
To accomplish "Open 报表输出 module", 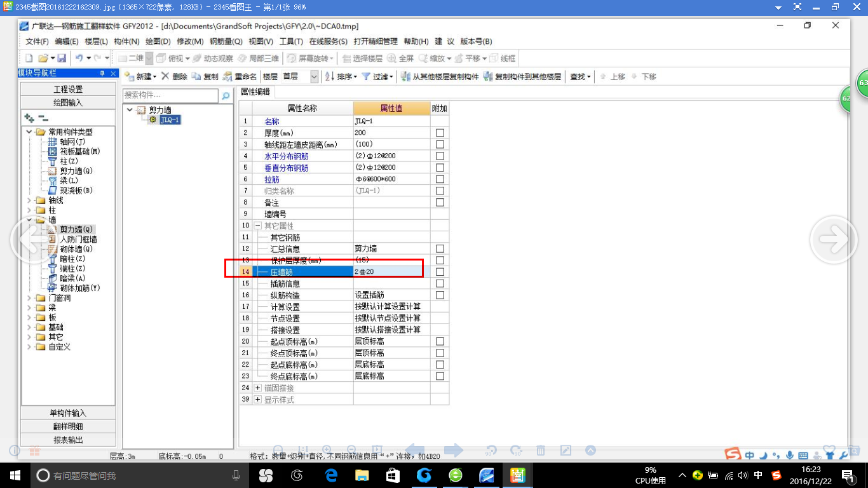I will pos(68,440).
